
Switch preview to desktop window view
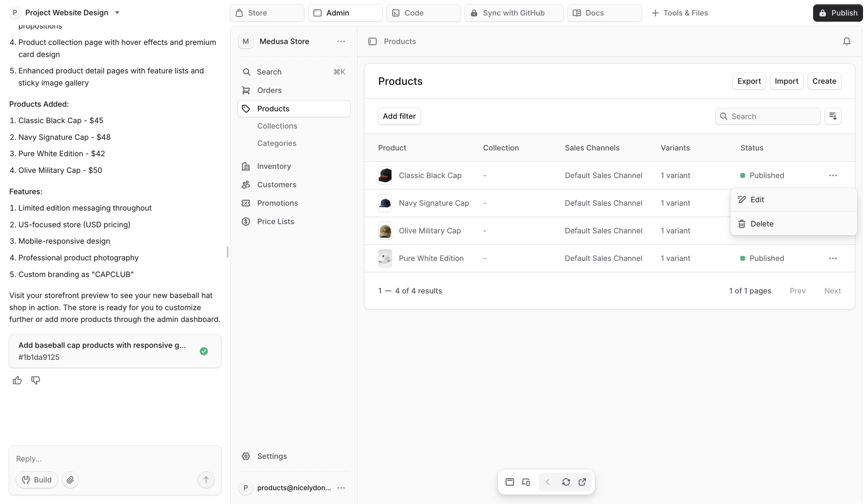click(x=509, y=482)
